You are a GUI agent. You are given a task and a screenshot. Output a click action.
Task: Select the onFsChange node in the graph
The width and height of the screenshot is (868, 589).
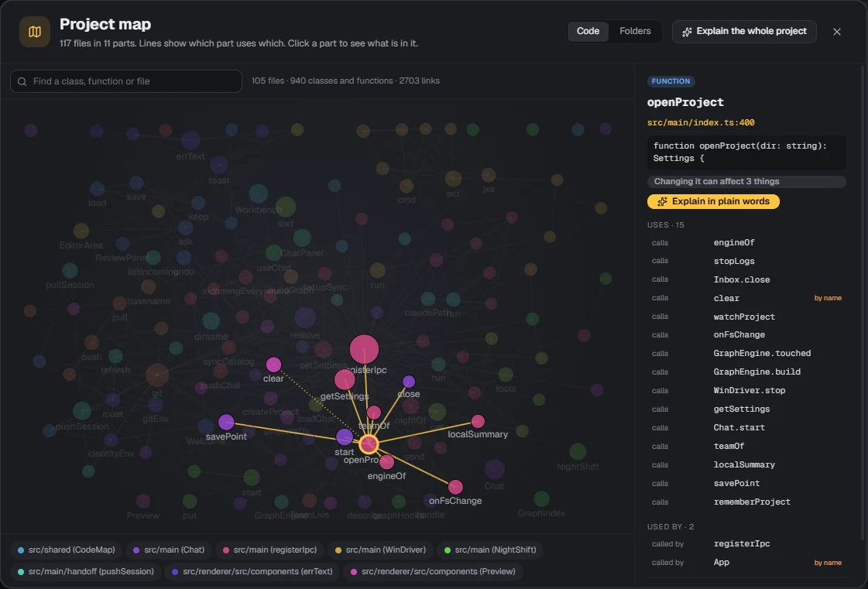[x=455, y=487]
